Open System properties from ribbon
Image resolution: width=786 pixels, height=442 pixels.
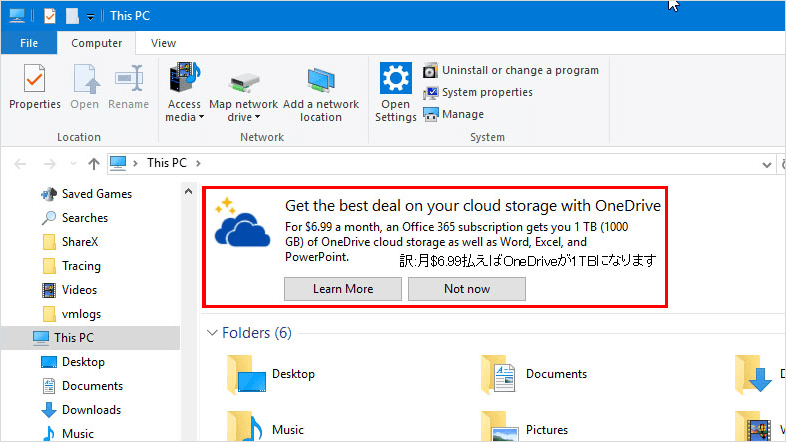coord(478,92)
